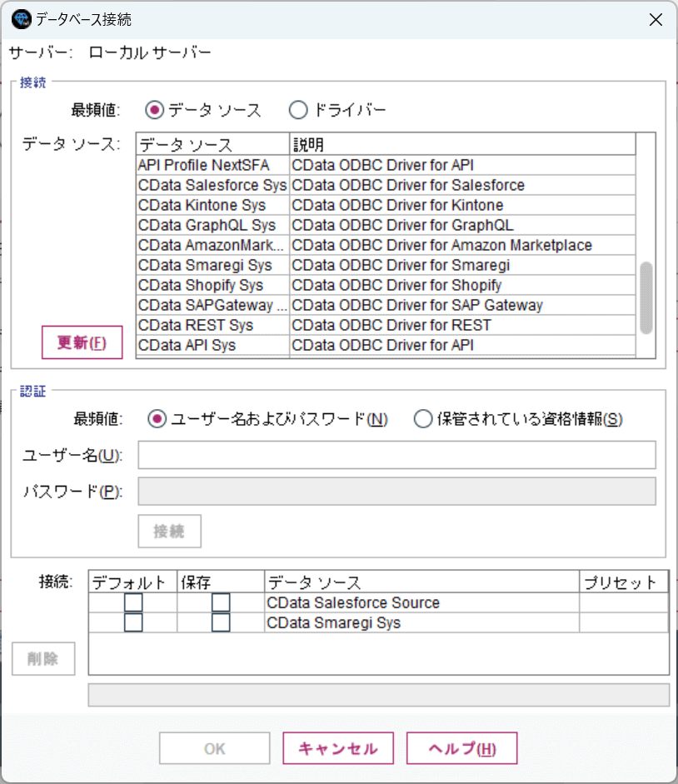Screen dimensions: 678x784
Task: Select the データ ソース radio button
Action: (x=154, y=109)
